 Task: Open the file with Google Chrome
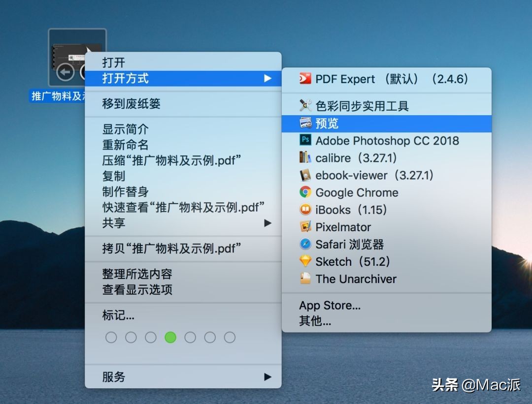click(356, 192)
